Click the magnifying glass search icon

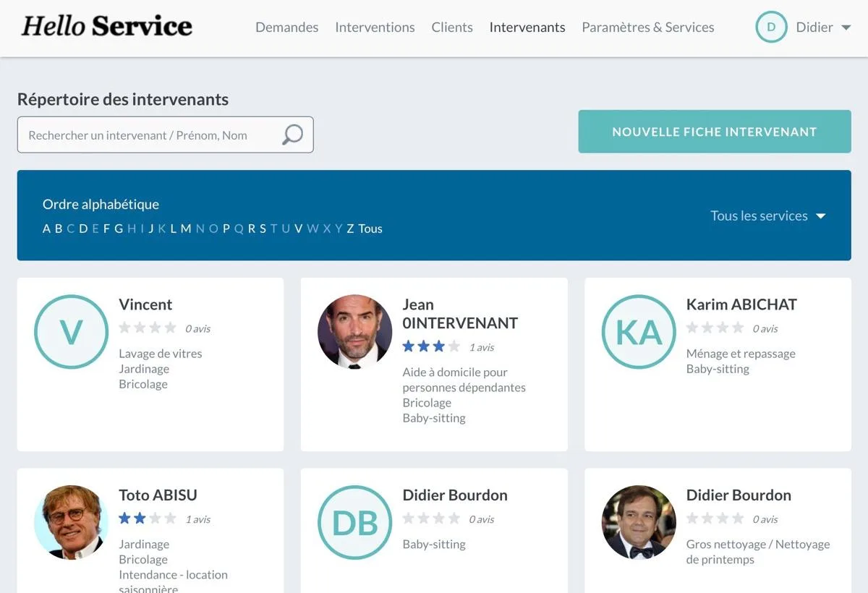pyautogui.click(x=292, y=135)
